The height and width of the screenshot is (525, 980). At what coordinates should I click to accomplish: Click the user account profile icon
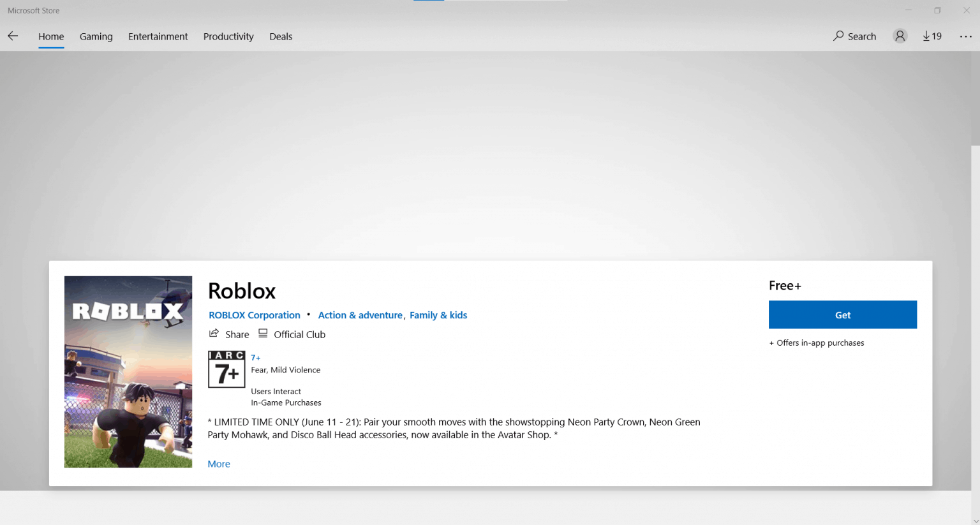(900, 36)
